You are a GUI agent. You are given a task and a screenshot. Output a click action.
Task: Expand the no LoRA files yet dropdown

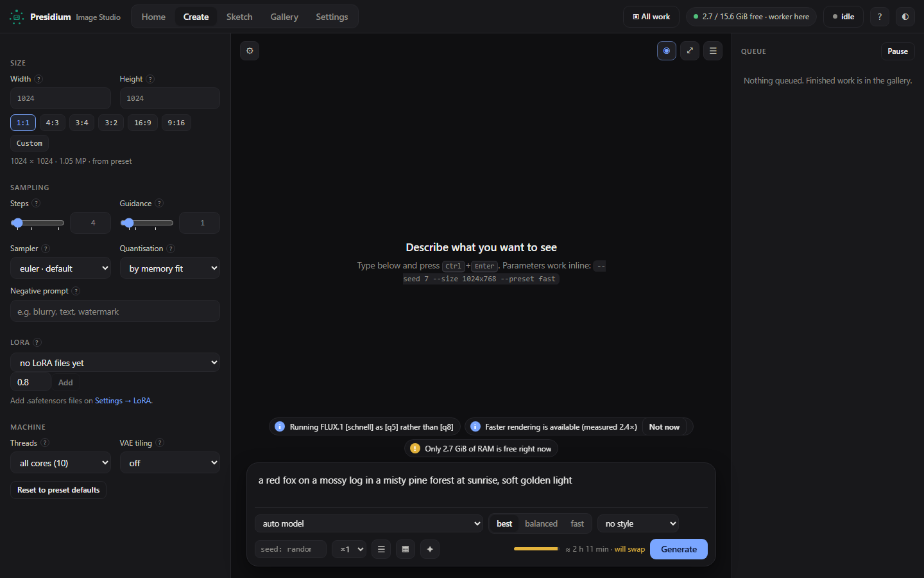coord(116,363)
